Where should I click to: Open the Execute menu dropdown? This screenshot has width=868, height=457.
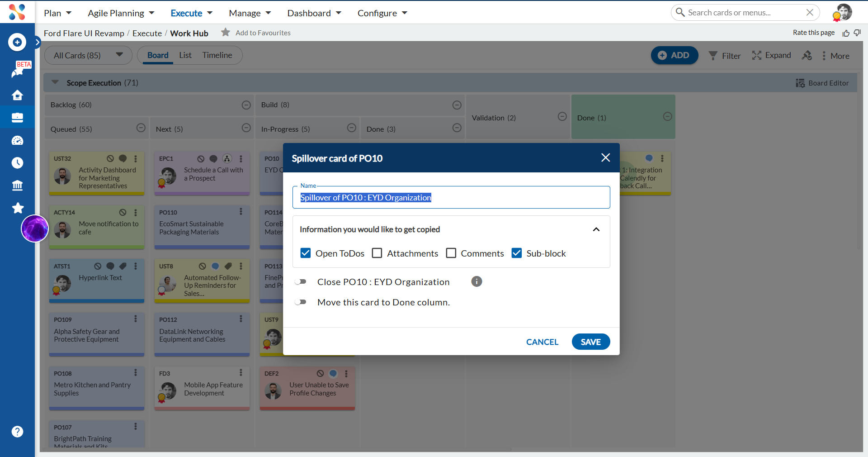tap(191, 13)
